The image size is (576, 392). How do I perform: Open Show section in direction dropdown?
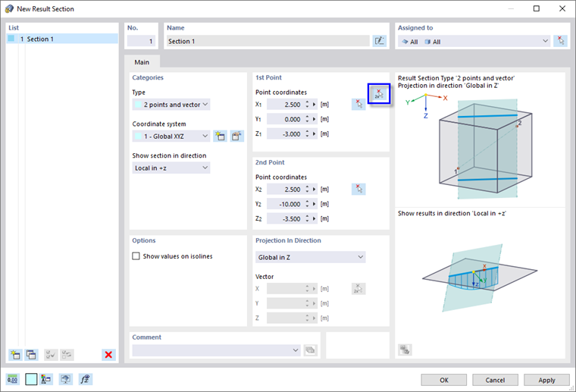pyautogui.click(x=171, y=168)
